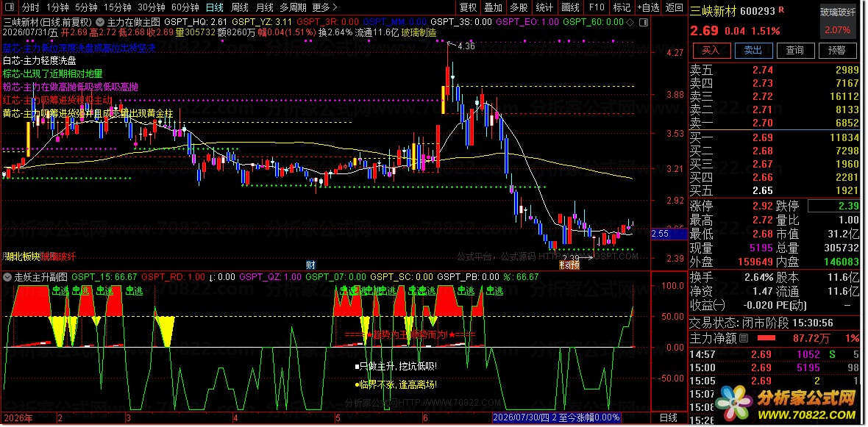Click the 走妖主升副图 sub-chart title
Viewport: 868px width, 427px height.
[x=40, y=276]
